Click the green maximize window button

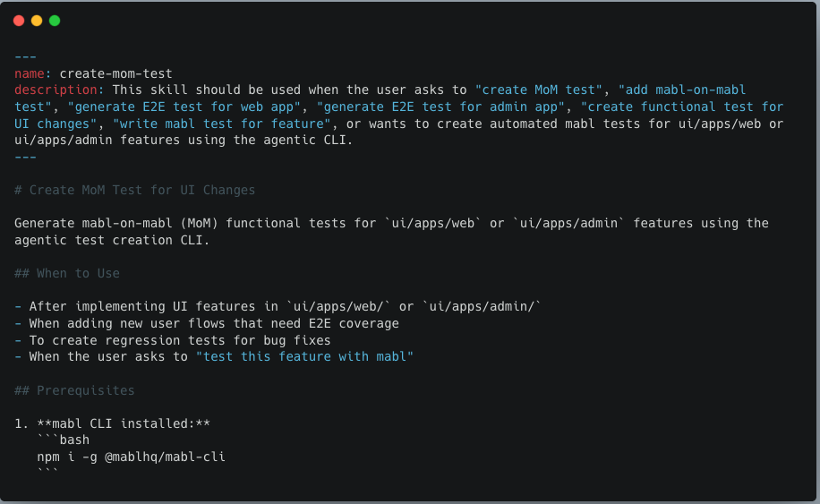click(x=55, y=21)
